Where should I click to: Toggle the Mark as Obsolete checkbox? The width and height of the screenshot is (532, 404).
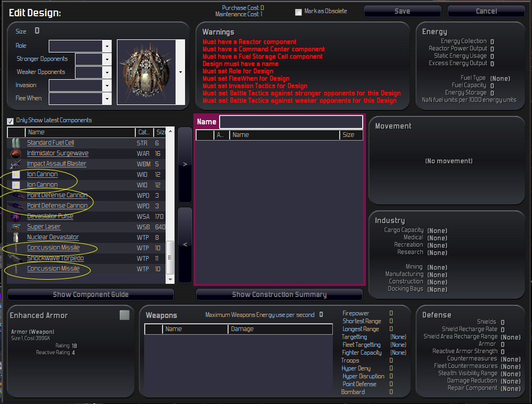pyautogui.click(x=299, y=12)
